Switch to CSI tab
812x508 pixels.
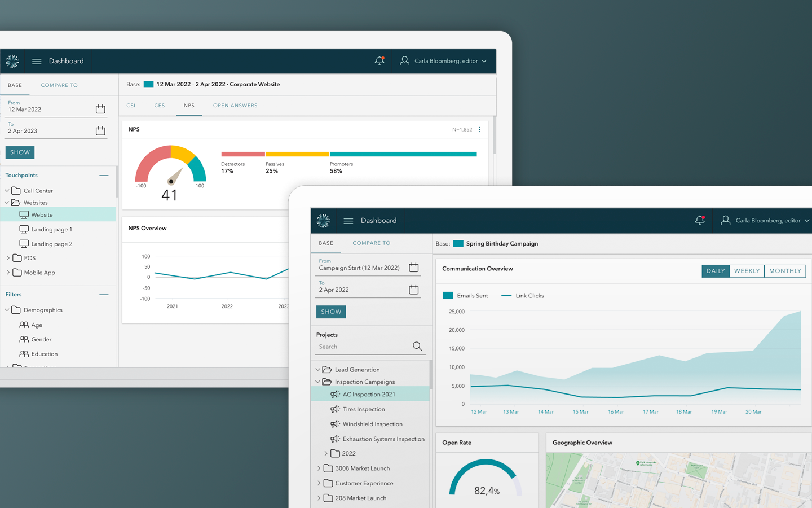131,106
